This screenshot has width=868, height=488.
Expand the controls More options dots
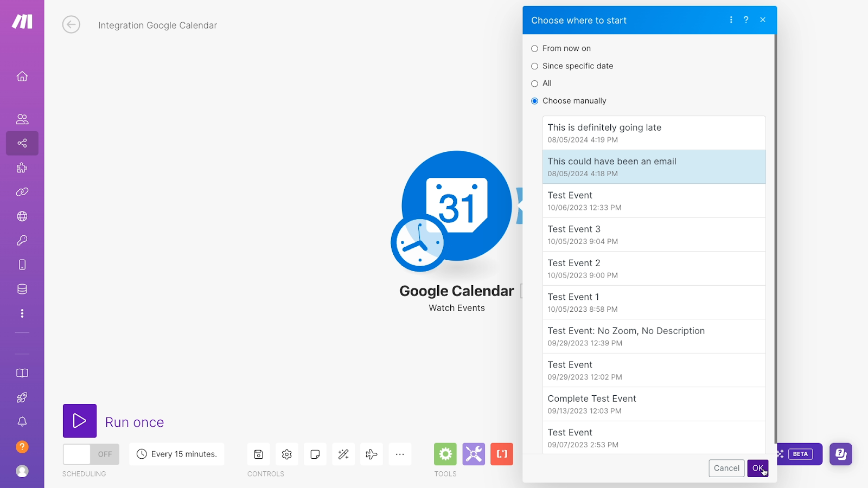[x=400, y=454]
